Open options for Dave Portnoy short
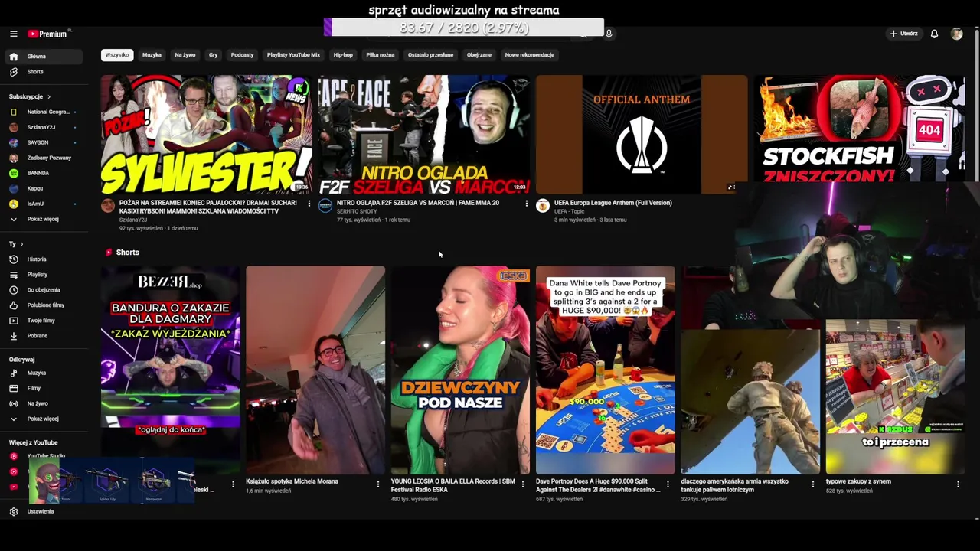The height and width of the screenshot is (551, 980). click(x=668, y=484)
